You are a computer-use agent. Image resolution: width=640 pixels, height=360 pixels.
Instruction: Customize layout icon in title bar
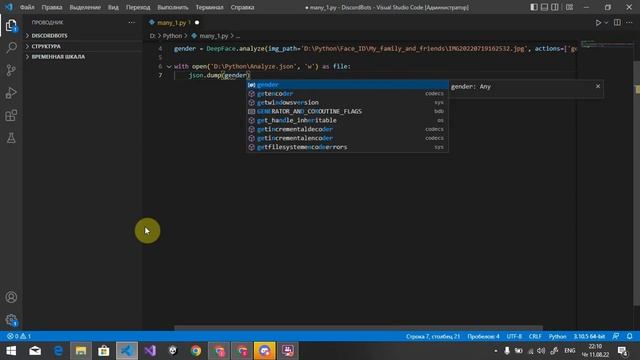(x=569, y=7)
